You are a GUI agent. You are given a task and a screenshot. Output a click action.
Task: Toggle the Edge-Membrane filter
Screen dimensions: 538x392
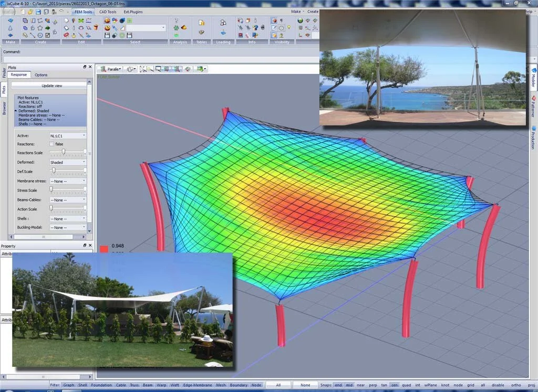pos(197,385)
